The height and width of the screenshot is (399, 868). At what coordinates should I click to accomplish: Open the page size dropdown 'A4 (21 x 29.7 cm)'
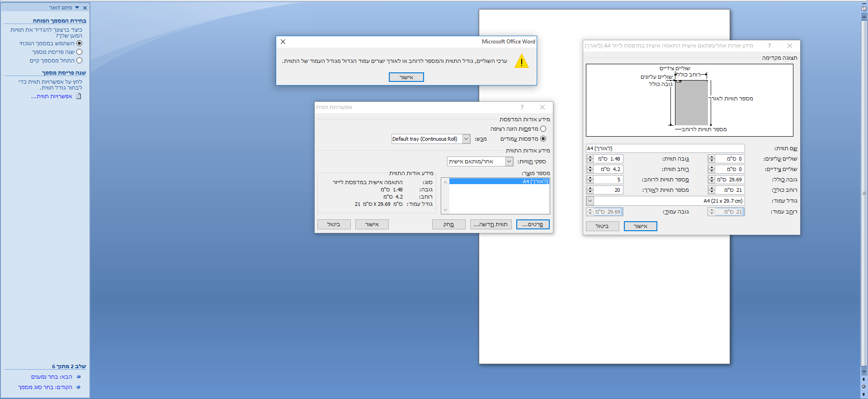pyautogui.click(x=590, y=201)
